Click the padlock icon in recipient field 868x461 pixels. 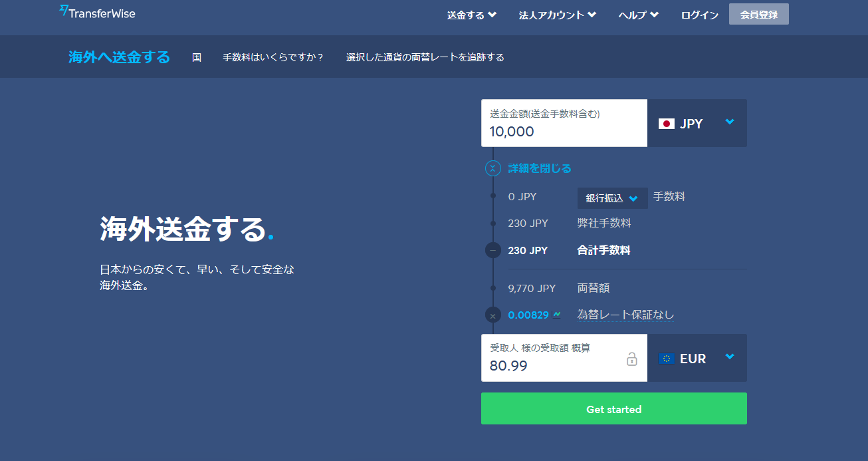point(631,359)
